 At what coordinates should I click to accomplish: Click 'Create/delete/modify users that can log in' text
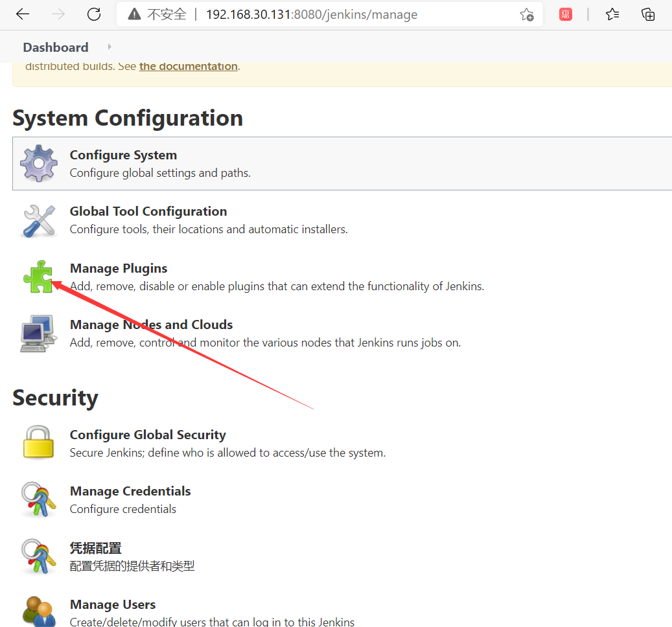click(x=212, y=622)
